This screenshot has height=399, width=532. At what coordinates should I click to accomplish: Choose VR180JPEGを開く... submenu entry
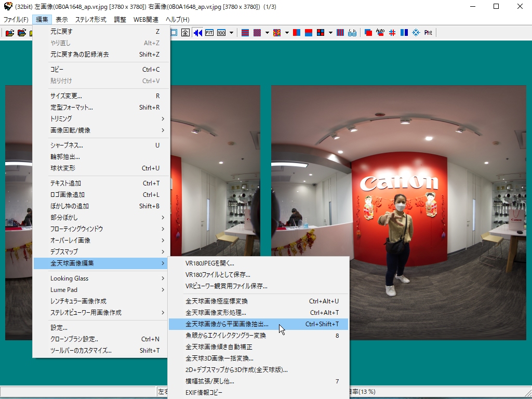tap(259, 263)
